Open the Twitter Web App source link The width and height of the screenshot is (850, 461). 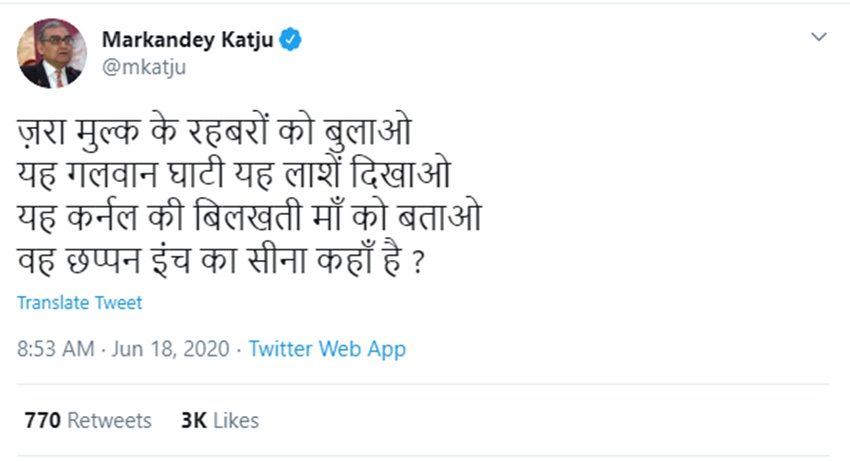click(x=327, y=349)
